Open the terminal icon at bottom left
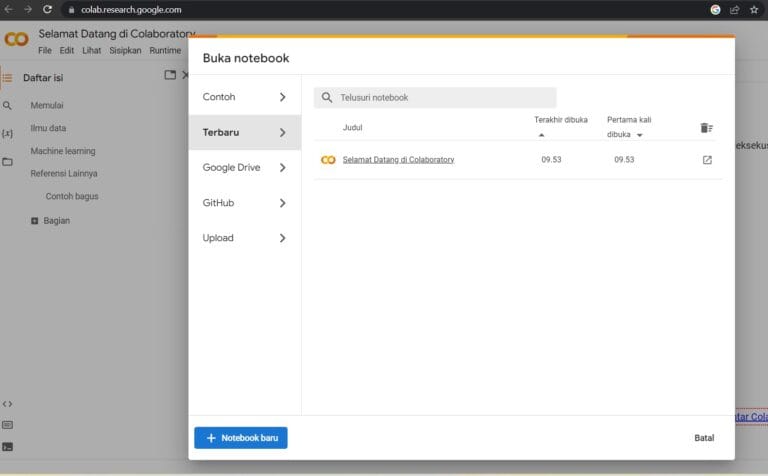Viewport: 768px width, 476px height. pyautogui.click(x=8, y=447)
